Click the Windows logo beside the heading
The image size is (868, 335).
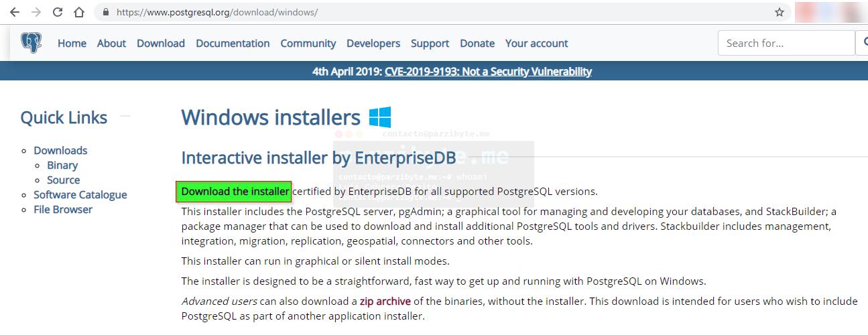point(379,117)
